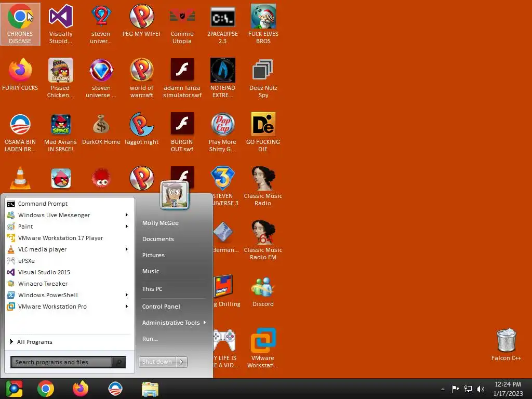
Task: Open Winaero Tweaker from Start menu
Action: (70, 283)
